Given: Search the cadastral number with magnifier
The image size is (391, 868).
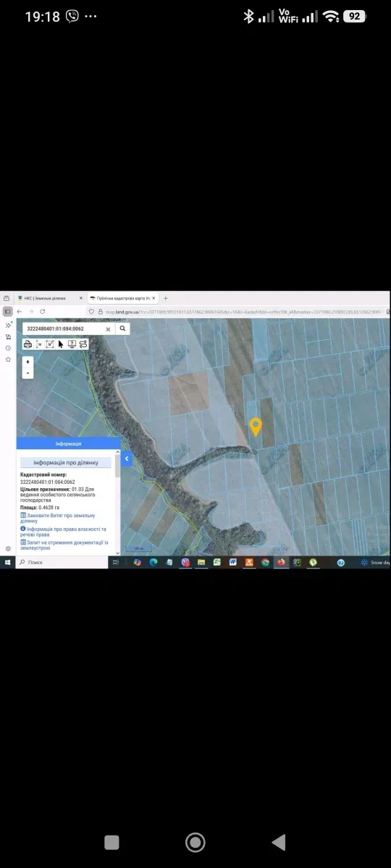Looking at the screenshot, I should click(123, 328).
